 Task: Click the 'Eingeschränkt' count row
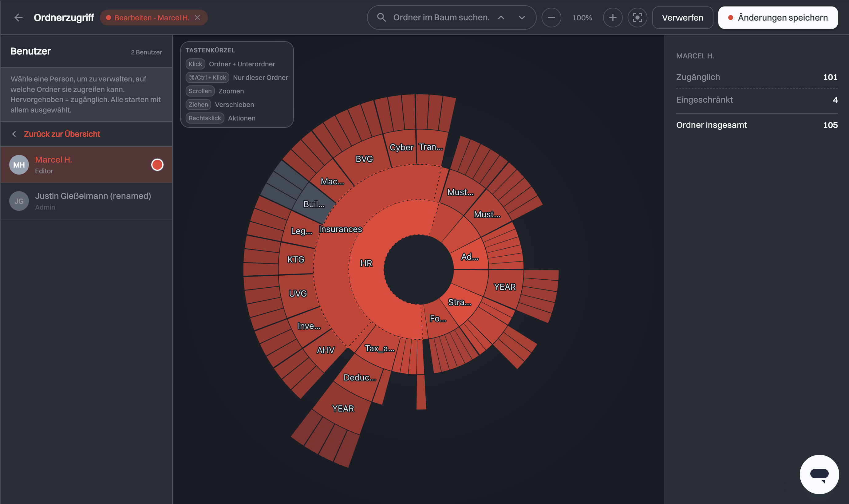click(x=756, y=100)
